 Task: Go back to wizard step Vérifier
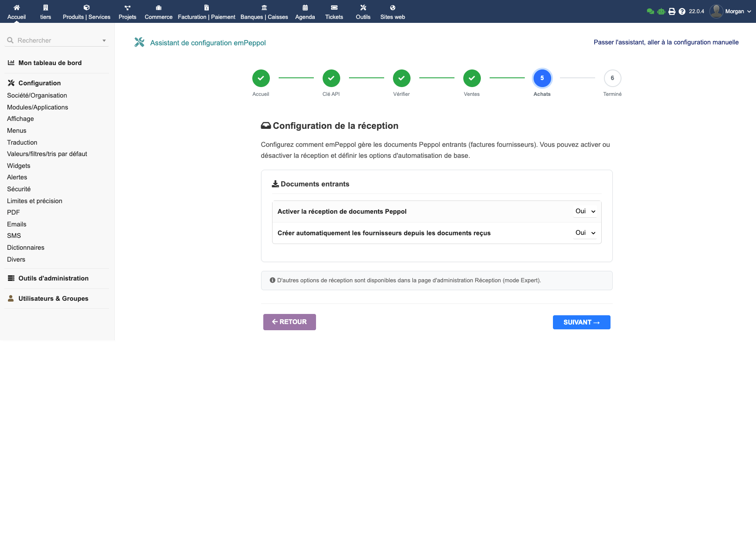coord(402,78)
